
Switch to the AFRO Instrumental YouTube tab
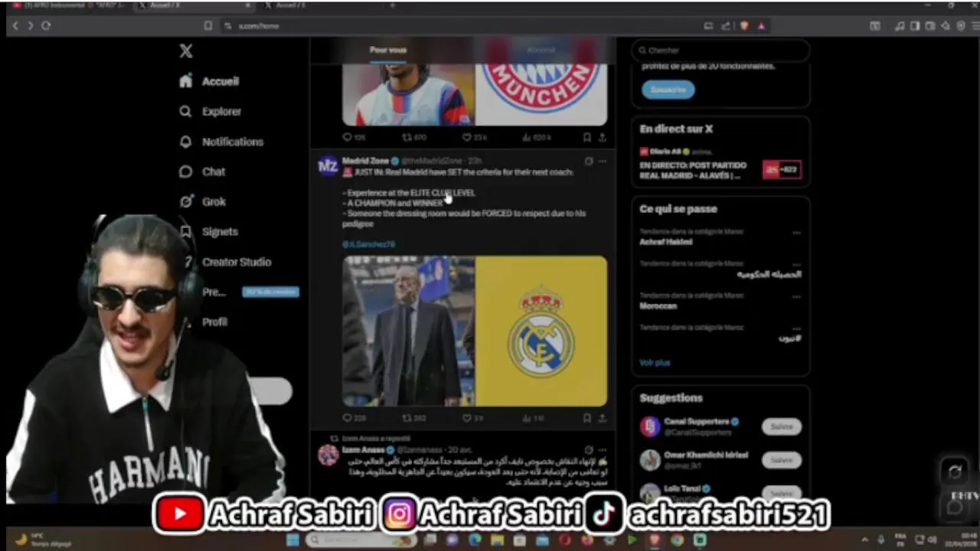tap(67, 5)
